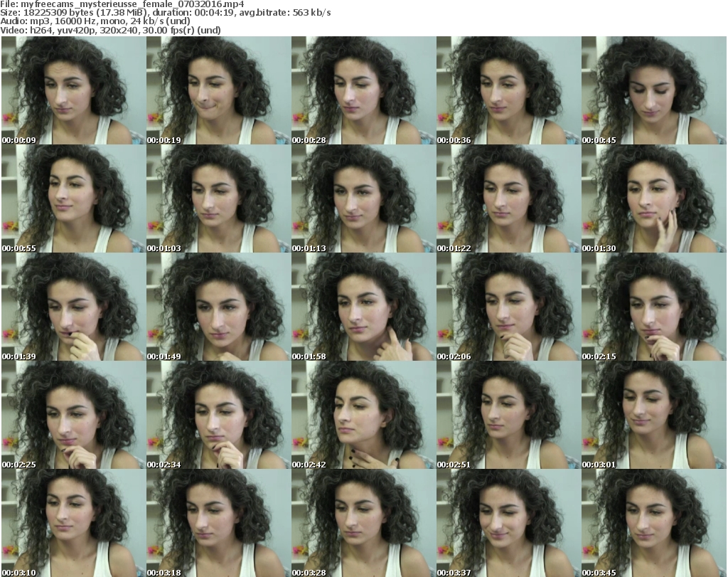Choose the thumbnail labeled 00:03:01
728x577 pixels.
pyautogui.click(x=653, y=415)
